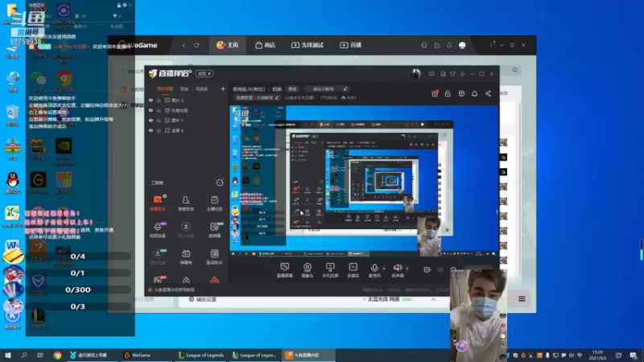Click the live preview area

pyautogui.click(x=364, y=181)
